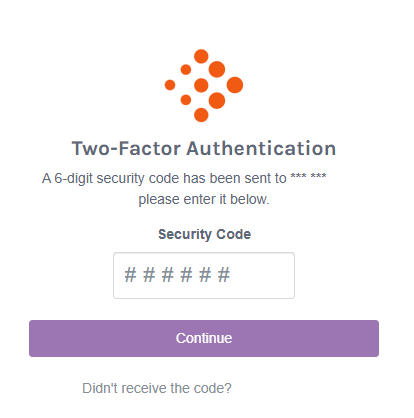The image size is (414, 418).
Task: Click the center dot of the logo
Action: (201, 85)
